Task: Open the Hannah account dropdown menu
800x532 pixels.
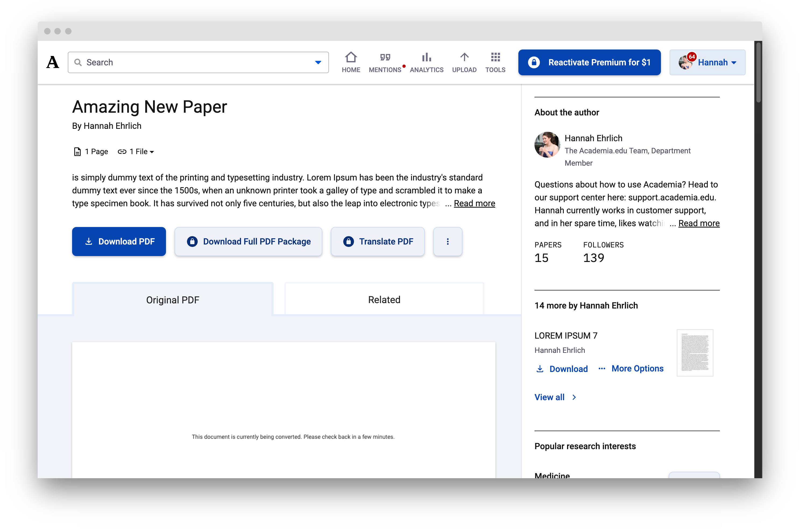Action: 707,62
